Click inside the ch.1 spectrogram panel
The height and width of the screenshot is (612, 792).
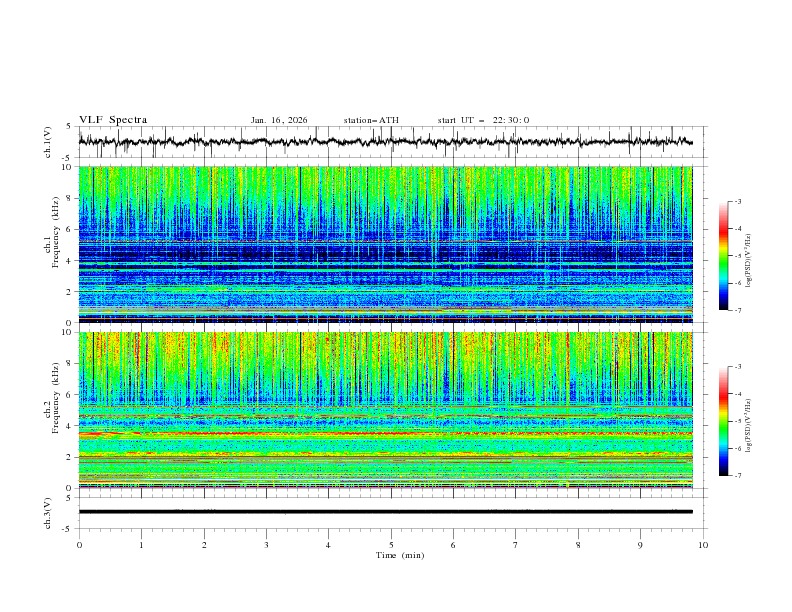pos(385,244)
